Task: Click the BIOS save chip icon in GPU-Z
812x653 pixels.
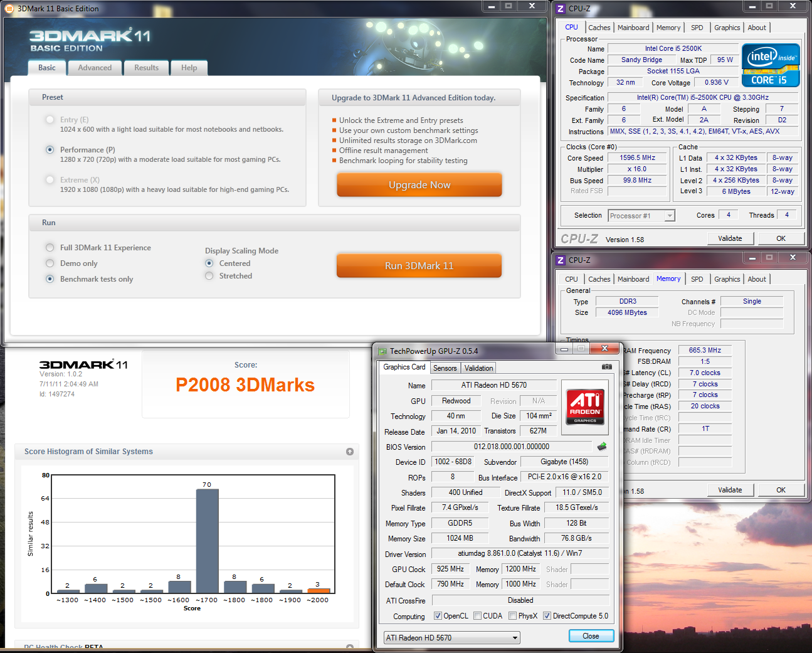Action: pyautogui.click(x=602, y=447)
